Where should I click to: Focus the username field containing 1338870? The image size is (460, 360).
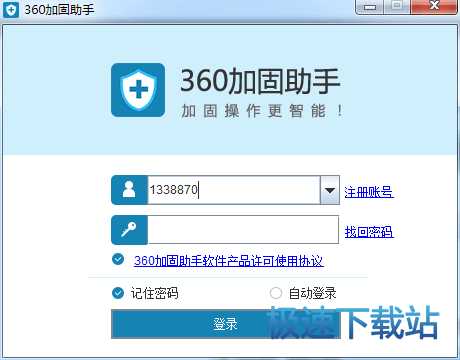[234, 190]
